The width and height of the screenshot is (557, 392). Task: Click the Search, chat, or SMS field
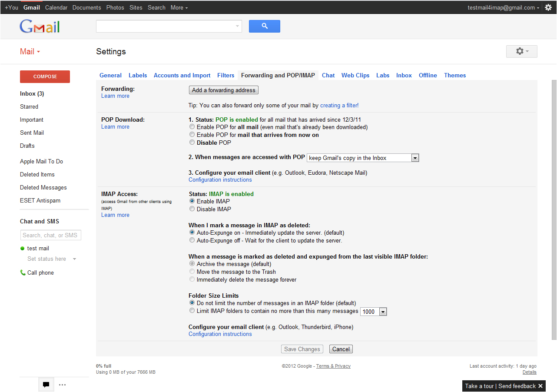(x=50, y=235)
